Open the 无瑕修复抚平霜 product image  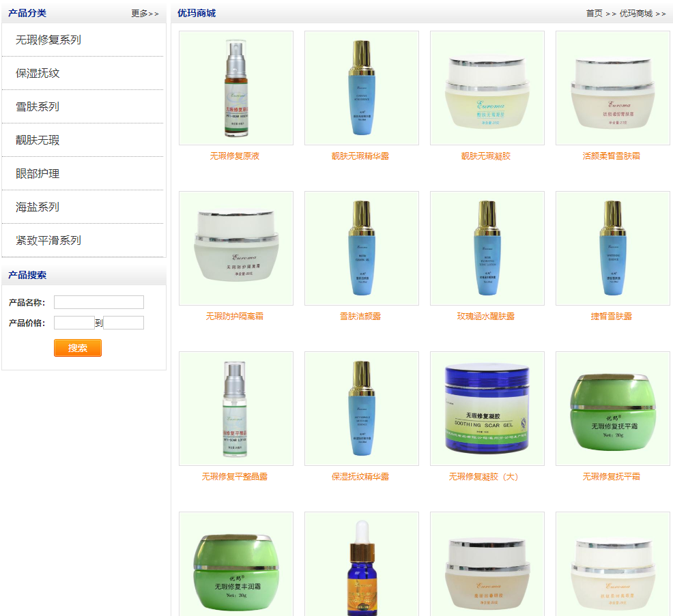click(613, 409)
